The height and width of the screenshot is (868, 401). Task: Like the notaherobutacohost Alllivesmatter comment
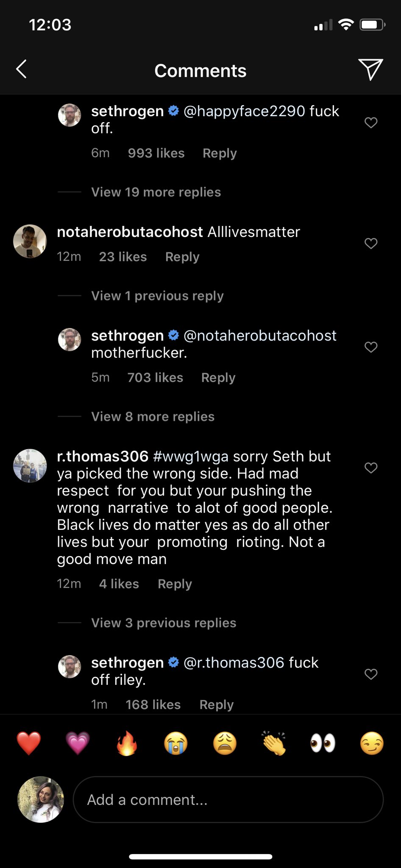(x=371, y=243)
